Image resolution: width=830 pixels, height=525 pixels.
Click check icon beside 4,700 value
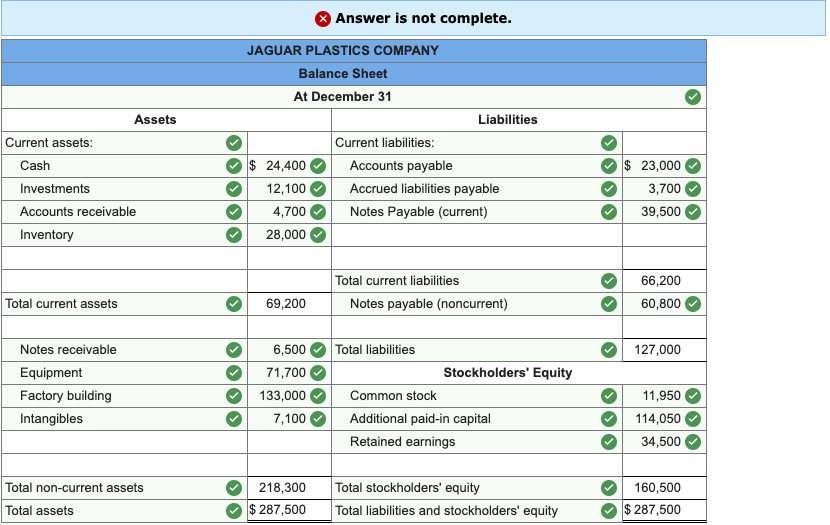(318, 212)
